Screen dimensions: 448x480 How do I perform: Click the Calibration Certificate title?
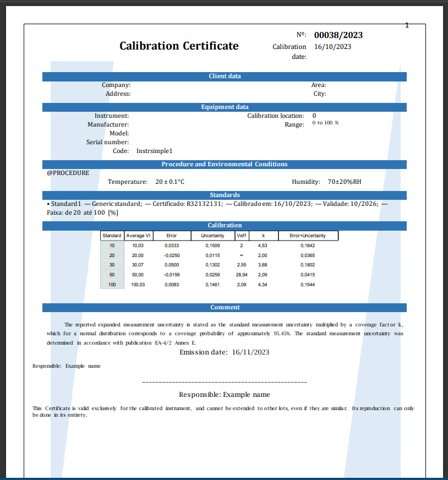(x=179, y=46)
